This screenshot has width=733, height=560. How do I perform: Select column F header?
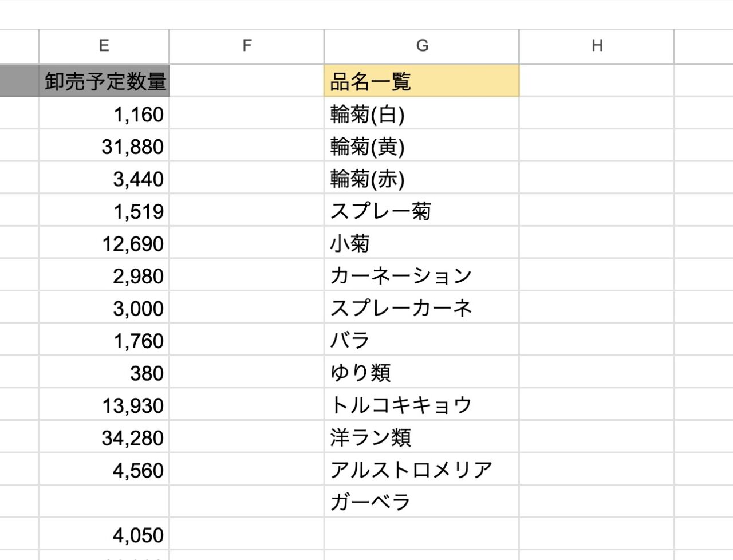coord(247,45)
